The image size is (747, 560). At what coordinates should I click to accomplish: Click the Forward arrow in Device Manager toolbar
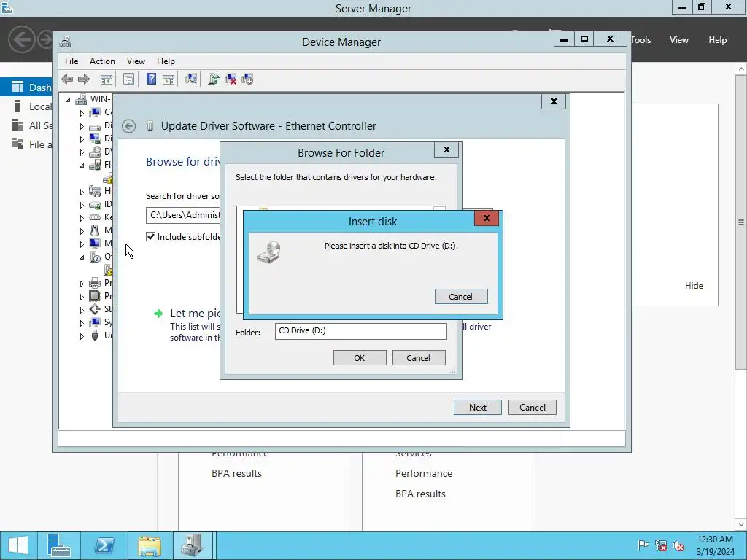pyautogui.click(x=84, y=79)
